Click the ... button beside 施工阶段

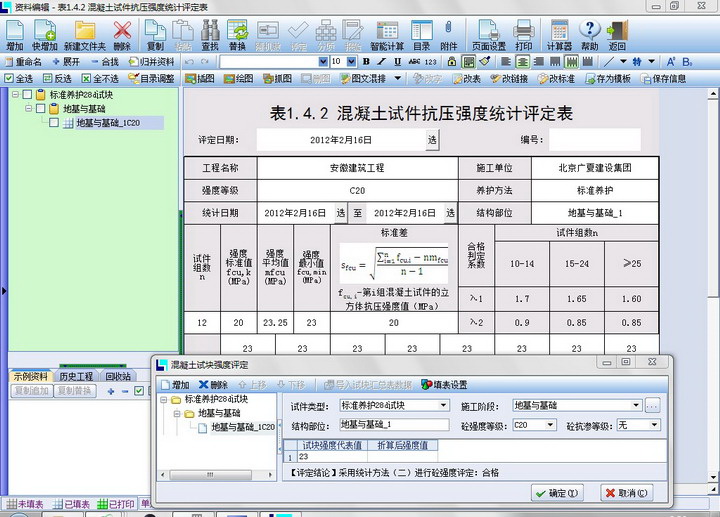652,405
